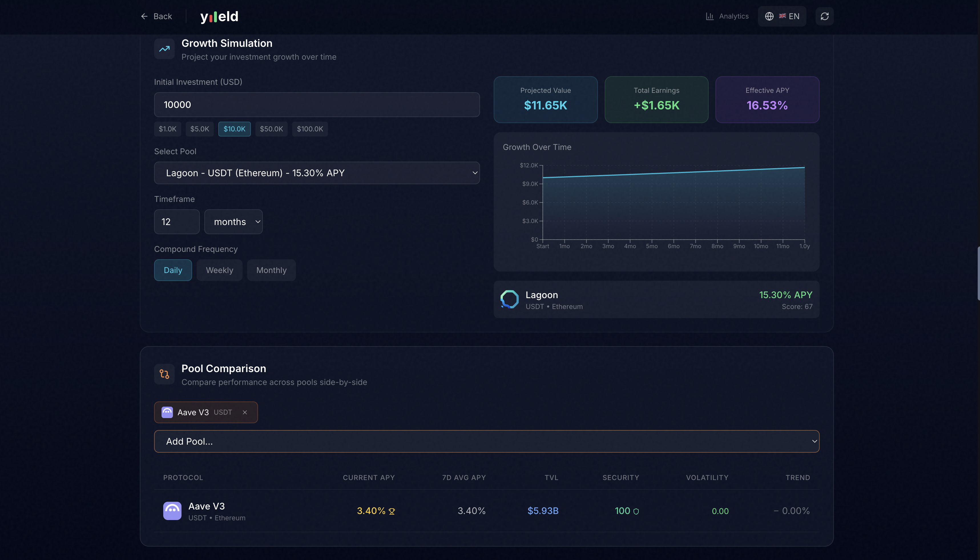Click the Aave V3 protocol logo in the table
Screen dimensions: 980x560
(x=172, y=510)
